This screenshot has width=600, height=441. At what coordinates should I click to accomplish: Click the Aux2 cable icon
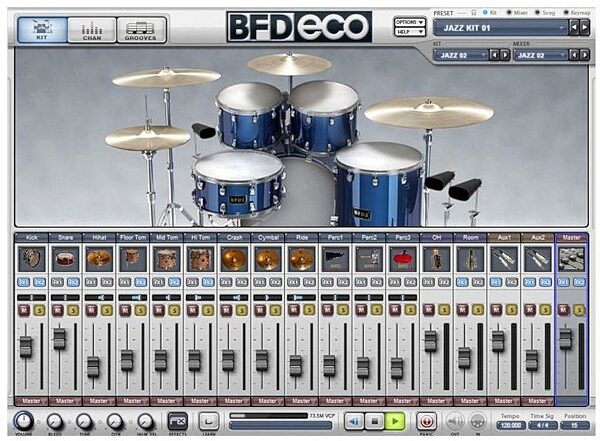[537, 259]
